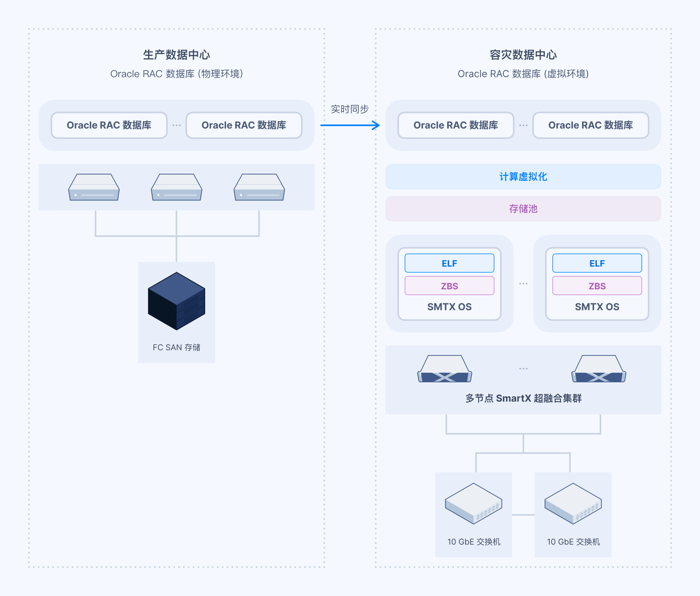This screenshot has width=700, height=596.
Task: Click the right 10 GbE switch icon
Action: coord(573,504)
